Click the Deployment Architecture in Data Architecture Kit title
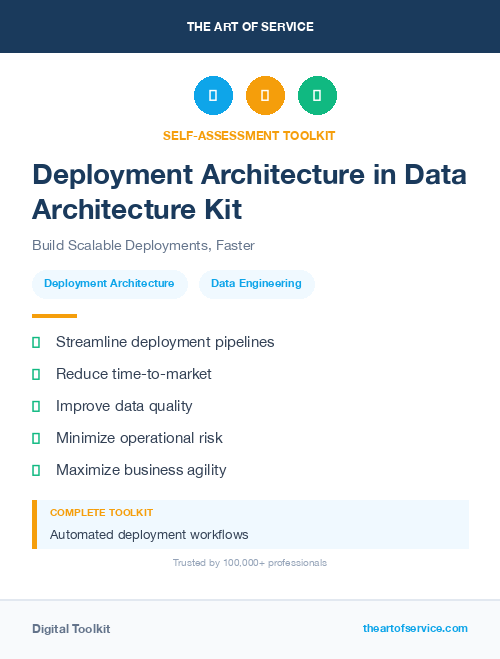 point(250,192)
